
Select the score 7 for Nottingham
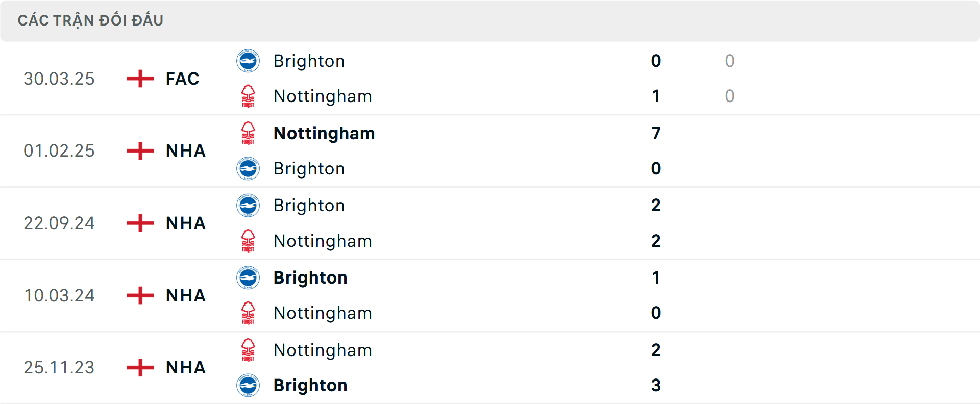tap(656, 133)
